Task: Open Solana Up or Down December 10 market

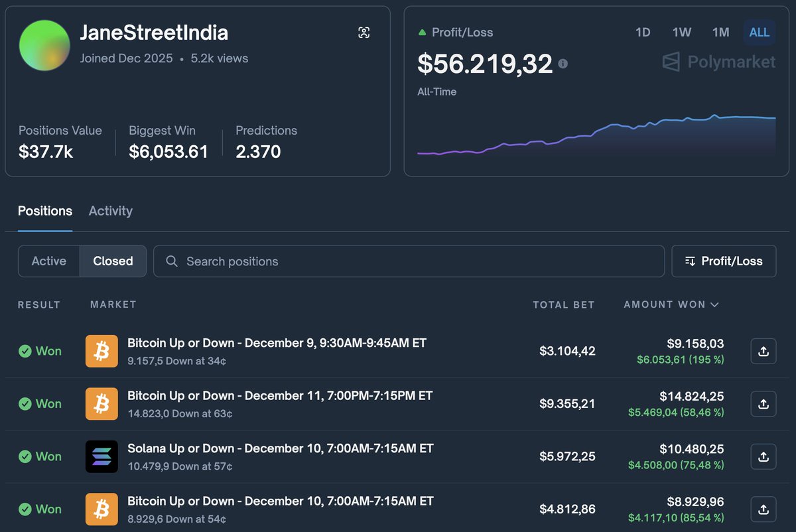Action: (x=280, y=448)
